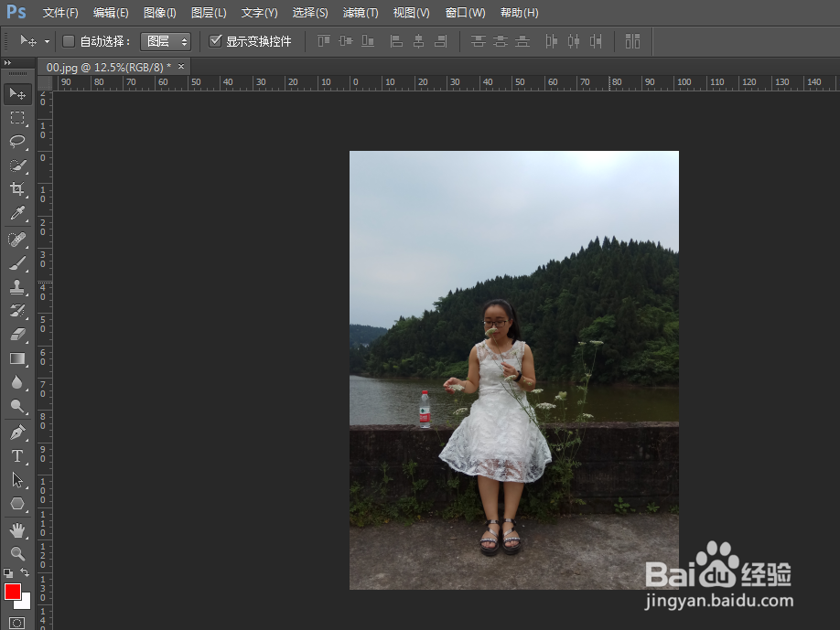Click Distribute left edges icon
The width and height of the screenshot is (840, 630).
[x=551, y=40]
